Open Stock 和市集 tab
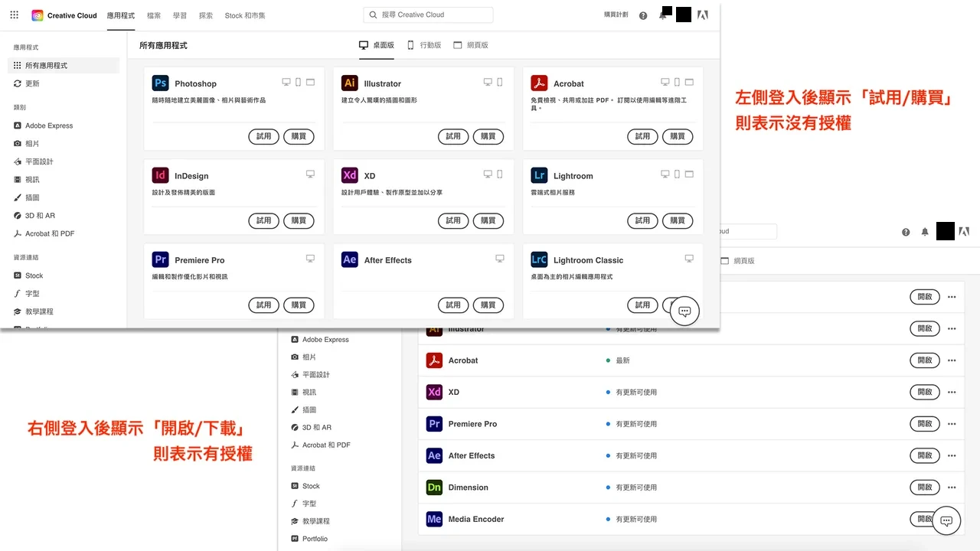This screenshot has width=980, height=551. (x=245, y=15)
